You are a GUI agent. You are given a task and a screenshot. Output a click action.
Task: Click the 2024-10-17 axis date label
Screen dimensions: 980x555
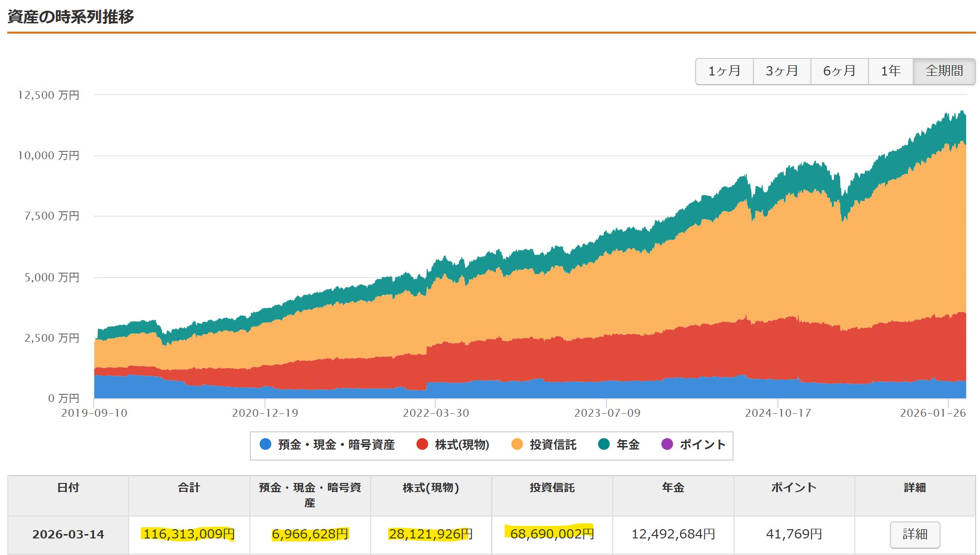pos(778,413)
